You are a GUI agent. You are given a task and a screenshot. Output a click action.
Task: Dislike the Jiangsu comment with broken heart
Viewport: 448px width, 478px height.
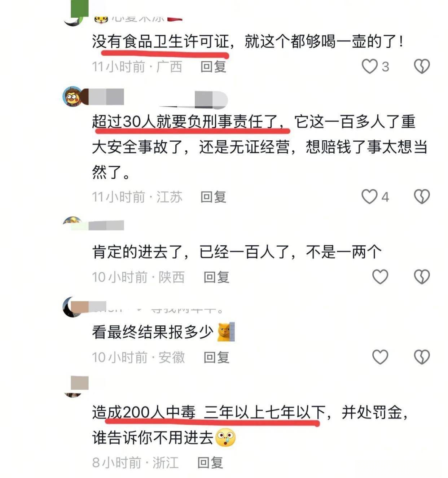(x=422, y=197)
